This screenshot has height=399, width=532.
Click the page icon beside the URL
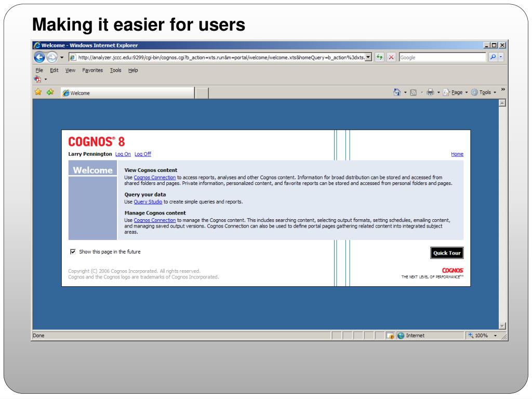click(73, 57)
